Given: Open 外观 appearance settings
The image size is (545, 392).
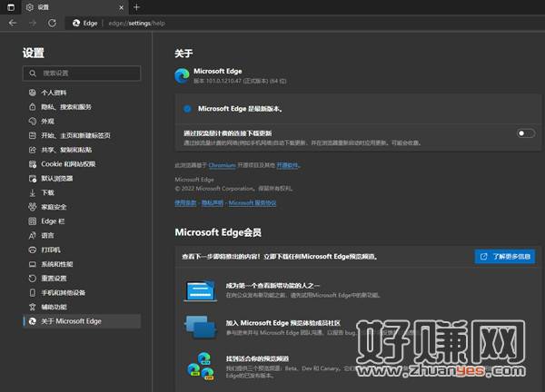Looking at the screenshot, I should click(47, 121).
